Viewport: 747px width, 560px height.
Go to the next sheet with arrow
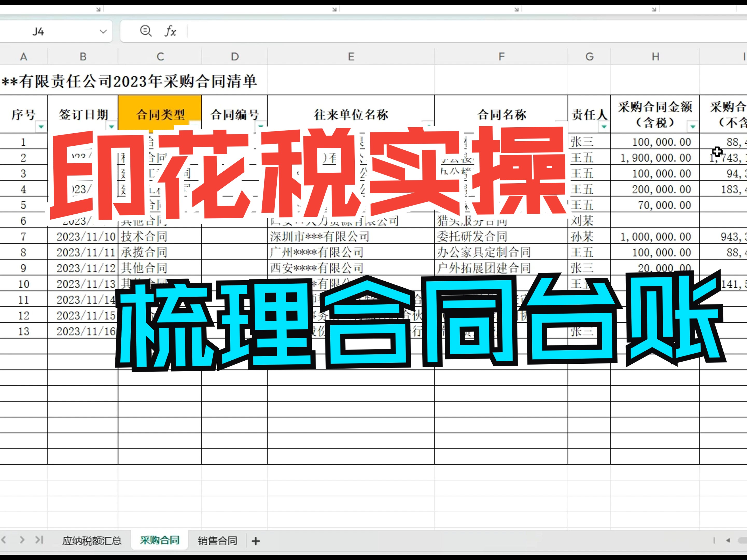[x=22, y=540]
